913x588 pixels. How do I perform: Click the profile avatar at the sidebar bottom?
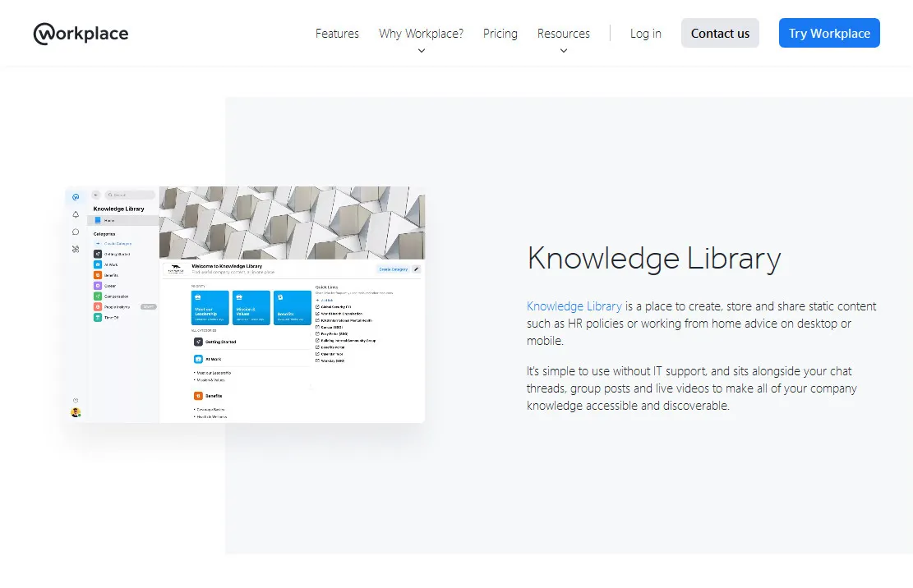pyautogui.click(x=76, y=412)
